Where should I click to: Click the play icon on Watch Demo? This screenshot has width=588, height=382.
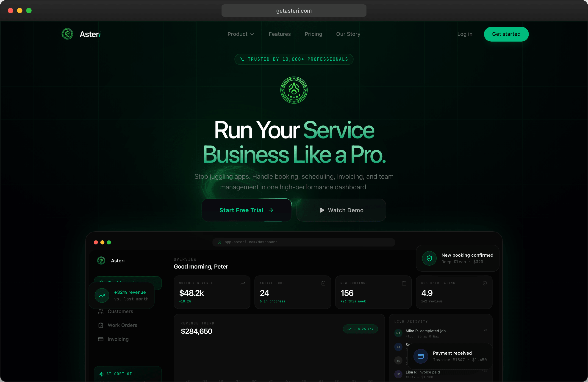click(x=322, y=210)
